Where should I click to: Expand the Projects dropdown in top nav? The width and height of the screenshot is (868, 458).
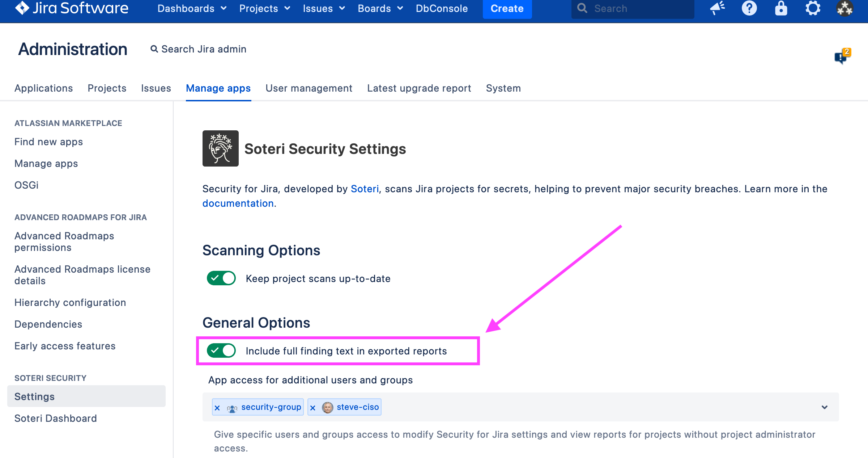pyautogui.click(x=265, y=8)
